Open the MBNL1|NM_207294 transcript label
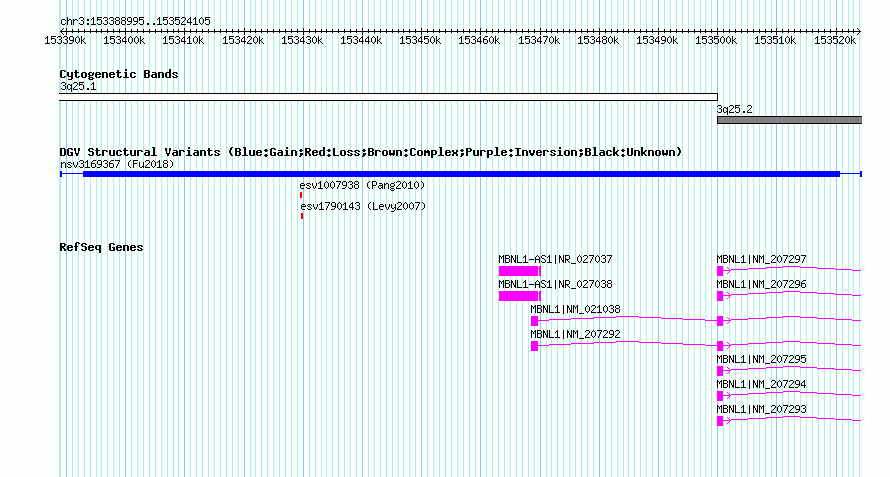890x477 pixels. pyautogui.click(x=762, y=384)
